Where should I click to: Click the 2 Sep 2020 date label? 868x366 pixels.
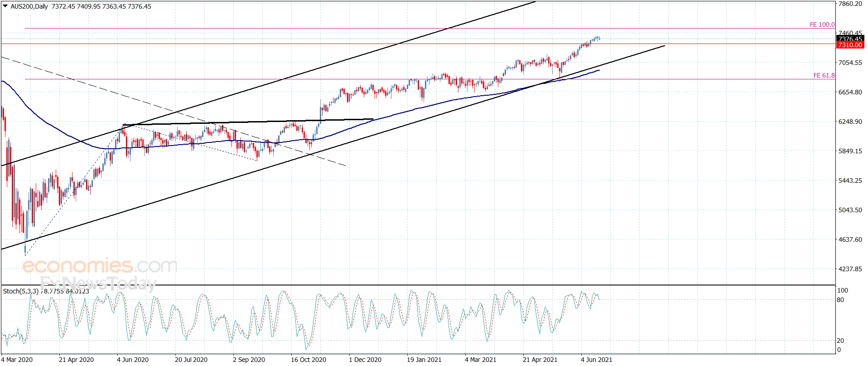(x=249, y=360)
